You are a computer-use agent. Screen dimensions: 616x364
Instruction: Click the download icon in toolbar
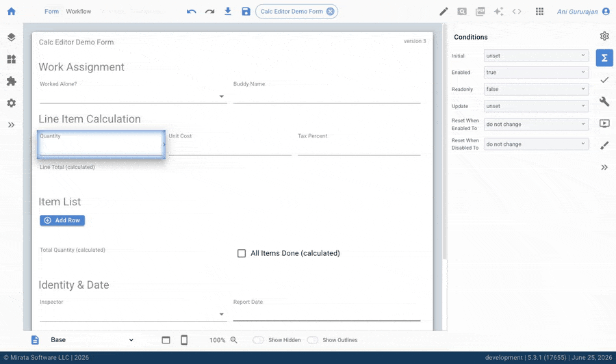pos(228,12)
